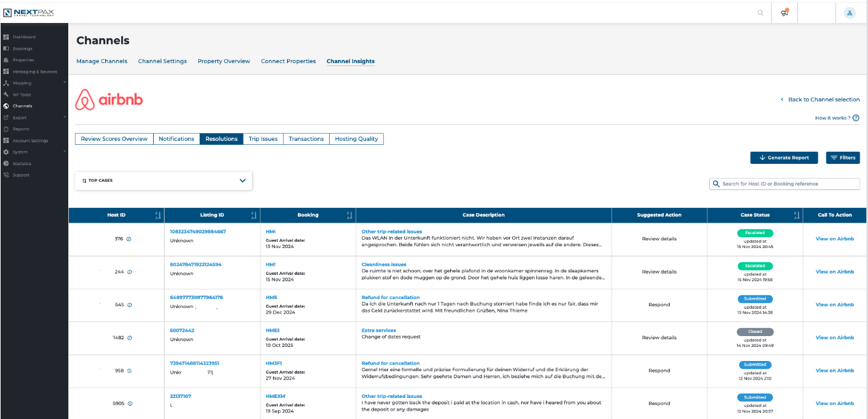
Task: Open the Hosting Quality tab
Action: pos(357,139)
